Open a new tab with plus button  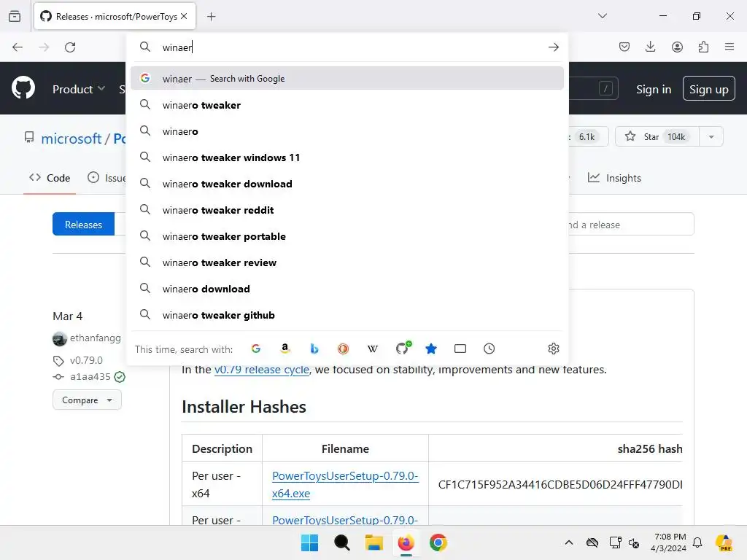coord(212,17)
